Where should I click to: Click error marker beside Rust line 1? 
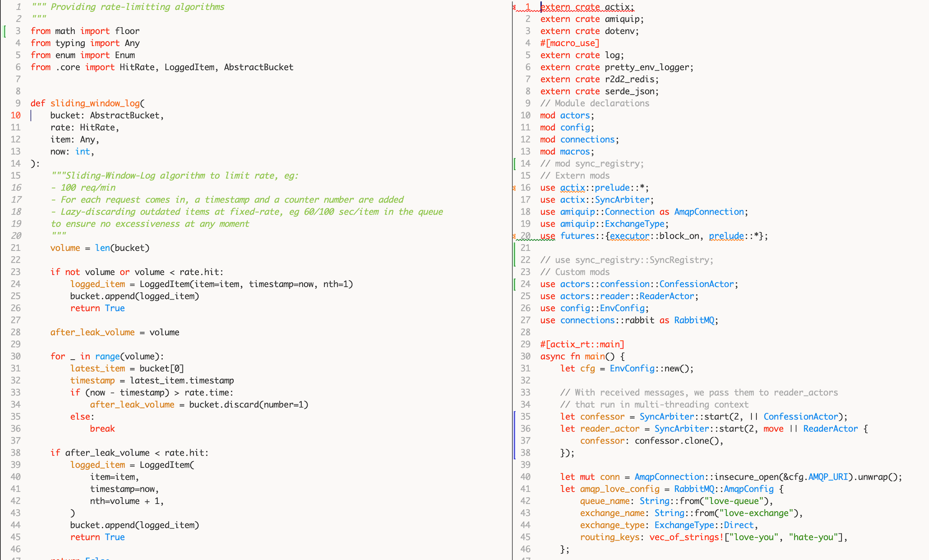tap(514, 7)
